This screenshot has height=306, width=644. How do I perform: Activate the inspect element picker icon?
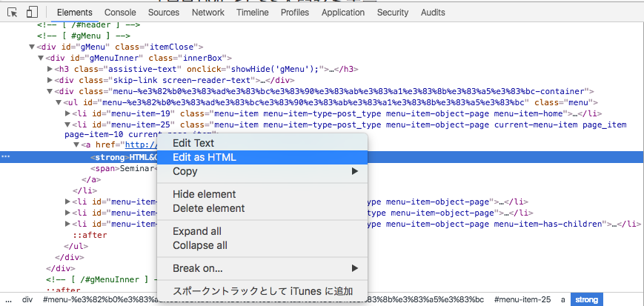(13, 13)
